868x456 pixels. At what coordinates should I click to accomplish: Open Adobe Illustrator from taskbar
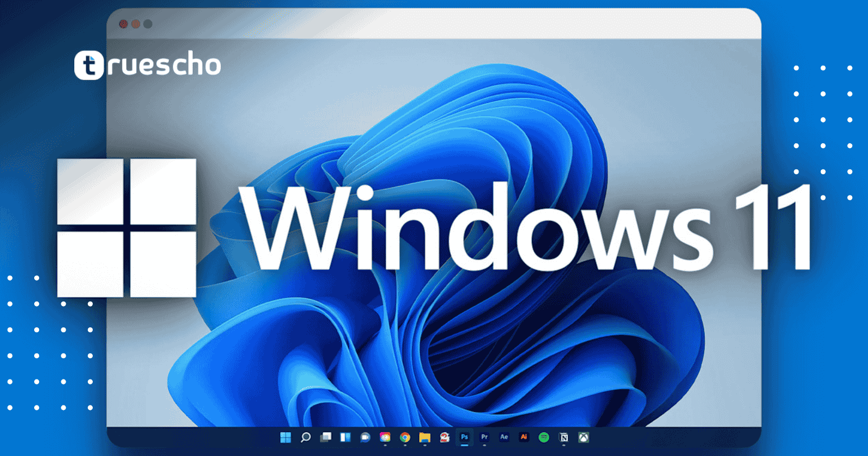[x=524, y=437]
